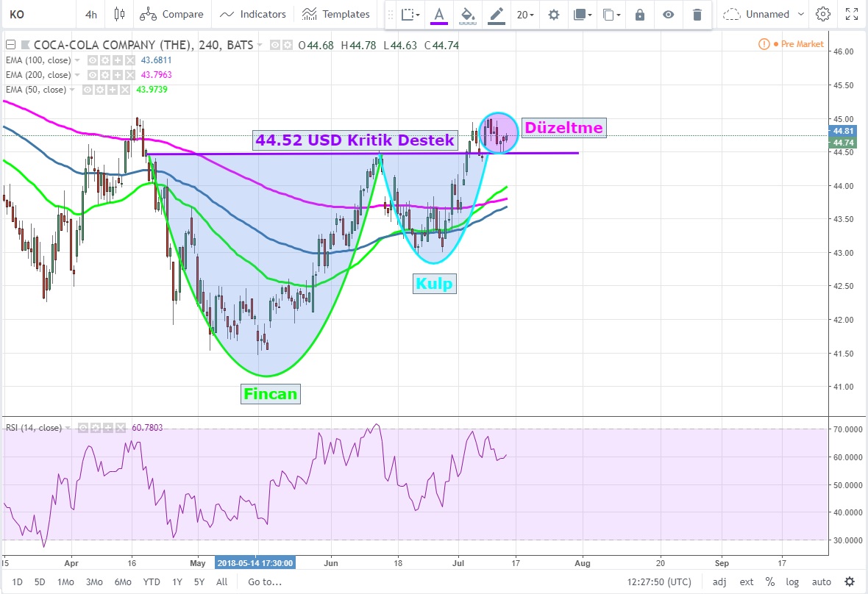Add indicator on EMA 50 with plus icon
The image size is (868, 594).
pos(113,90)
